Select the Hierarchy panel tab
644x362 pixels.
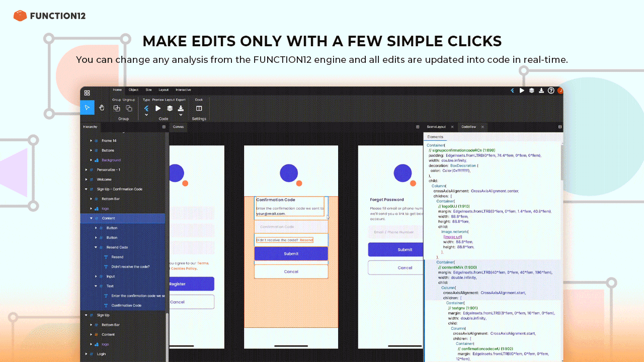click(x=90, y=127)
